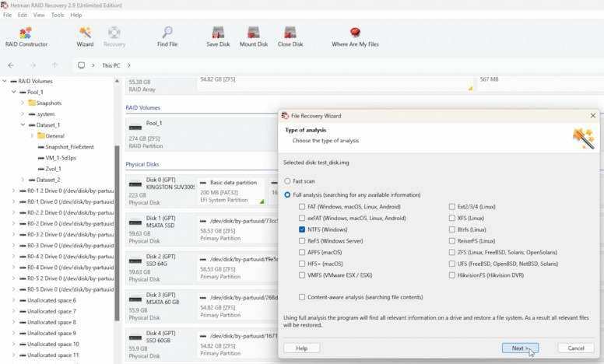Viewport: 604px width, 364px height.
Task: Expand the Snapshots tree node
Action: (23, 103)
